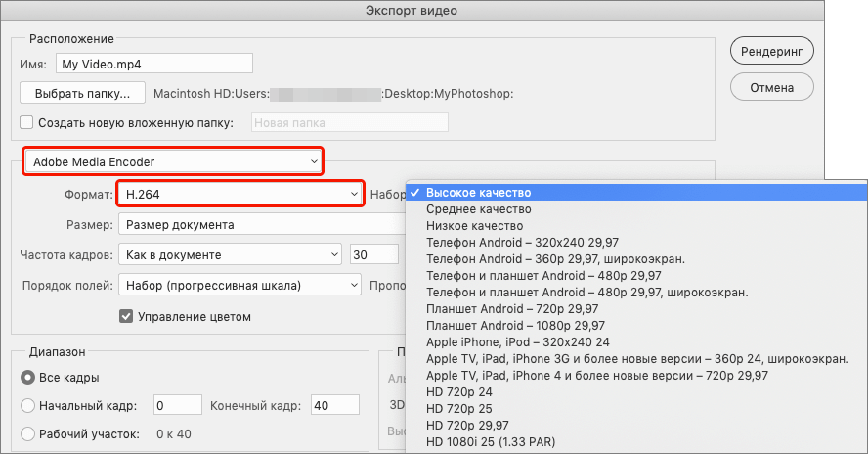
Task: Choose Низкое качество preset
Action: point(474,226)
